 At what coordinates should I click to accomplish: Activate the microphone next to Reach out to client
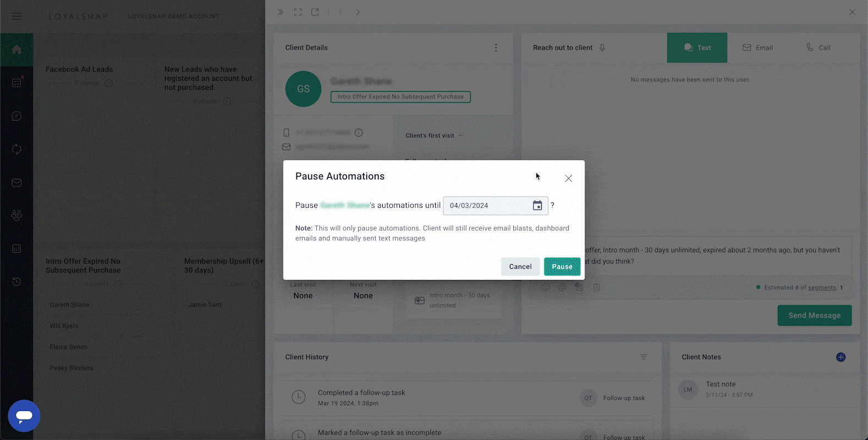pos(602,48)
